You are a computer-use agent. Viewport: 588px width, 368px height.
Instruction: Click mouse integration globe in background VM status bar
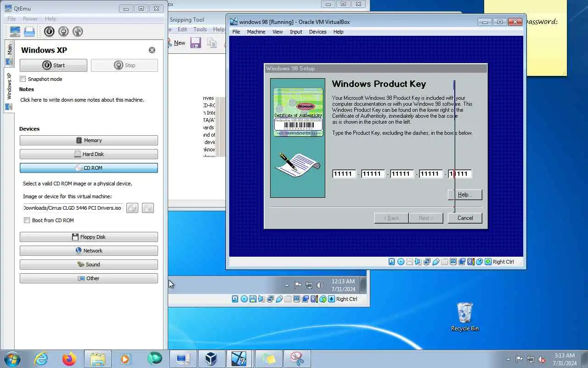(323, 299)
